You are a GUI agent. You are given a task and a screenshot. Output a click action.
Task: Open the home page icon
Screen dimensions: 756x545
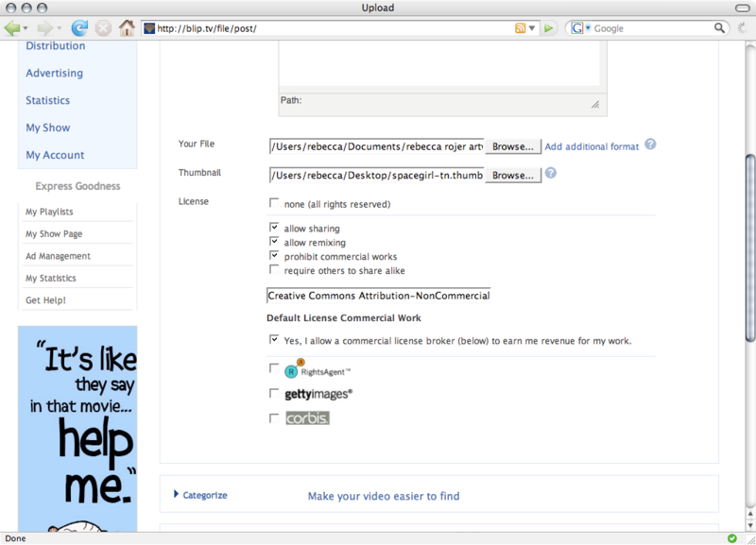127,28
